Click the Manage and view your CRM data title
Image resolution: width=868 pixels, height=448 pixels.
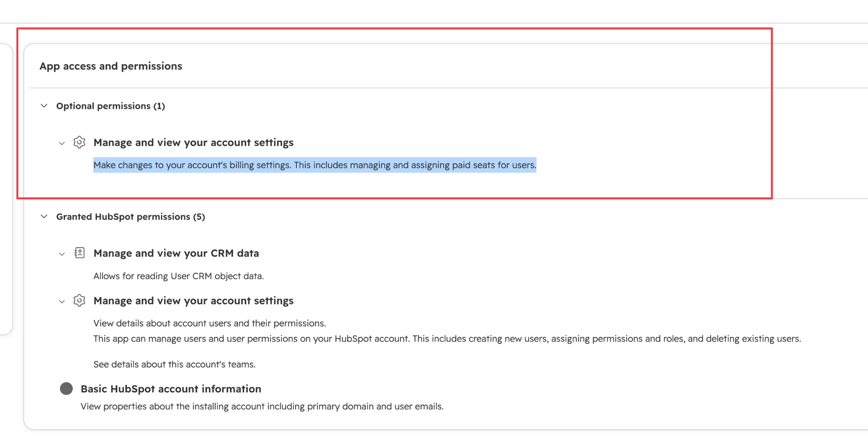176,253
